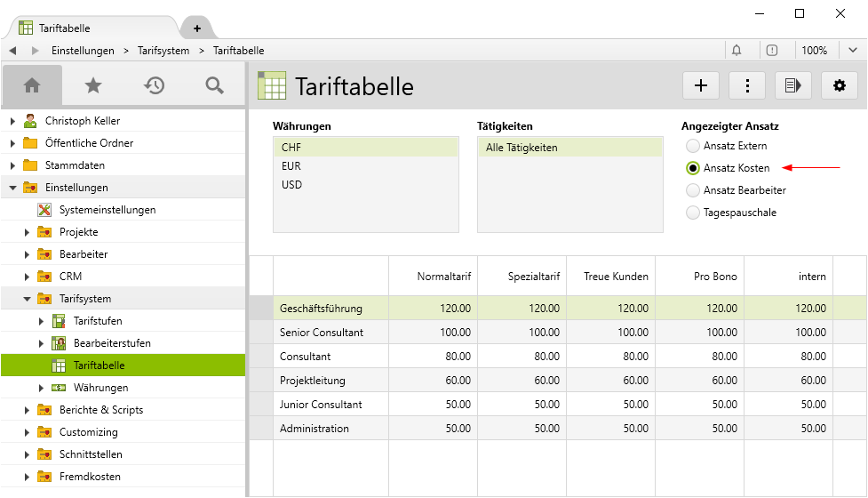Toggle the side panel view icon

coord(793,85)
